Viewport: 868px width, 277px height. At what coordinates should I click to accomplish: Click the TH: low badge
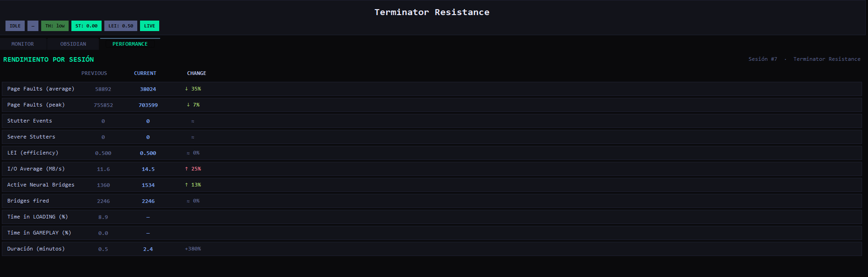click(x=55, y=26)
